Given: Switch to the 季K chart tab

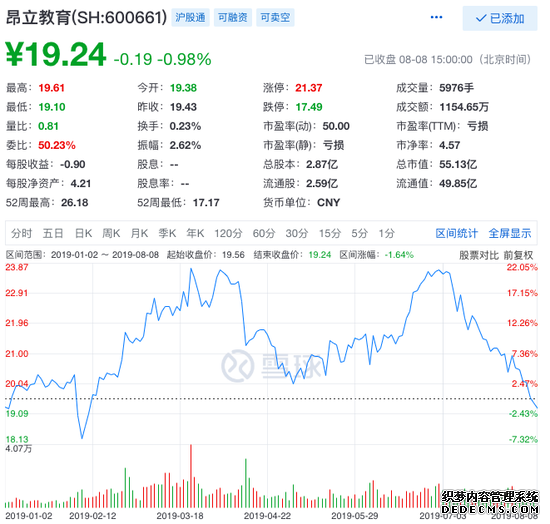Looking at the screenshot, I should 167,233.
